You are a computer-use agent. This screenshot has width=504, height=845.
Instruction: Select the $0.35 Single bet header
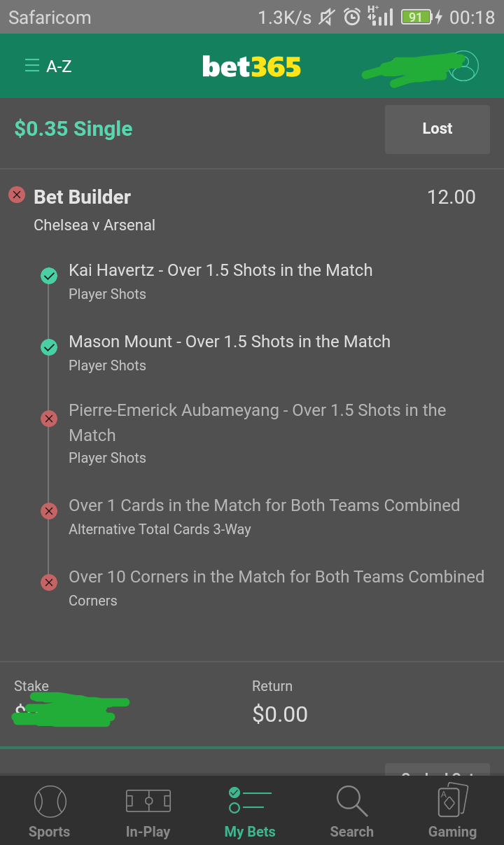tap(73, 129)
